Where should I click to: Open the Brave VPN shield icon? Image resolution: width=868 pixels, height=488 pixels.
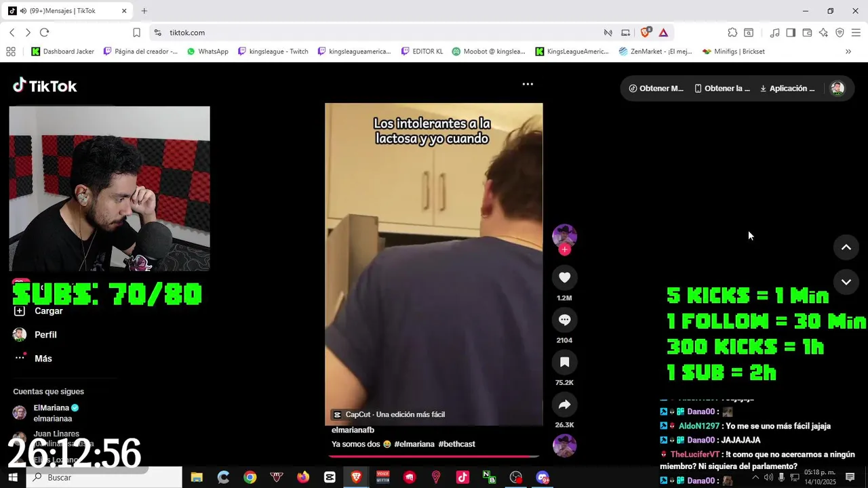pos(840,33)
